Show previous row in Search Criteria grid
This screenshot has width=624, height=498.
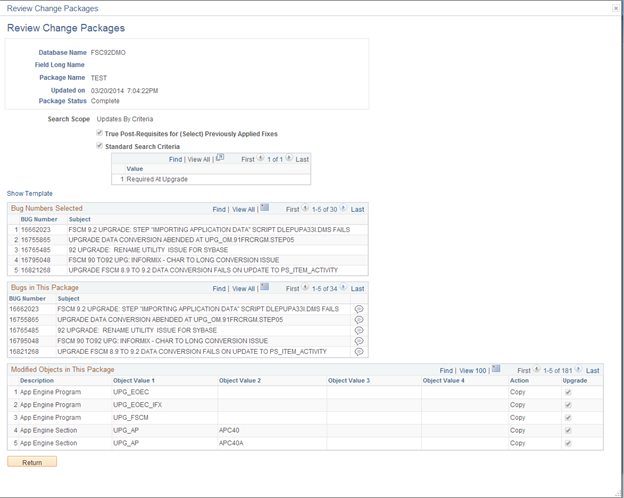point(260,158)
